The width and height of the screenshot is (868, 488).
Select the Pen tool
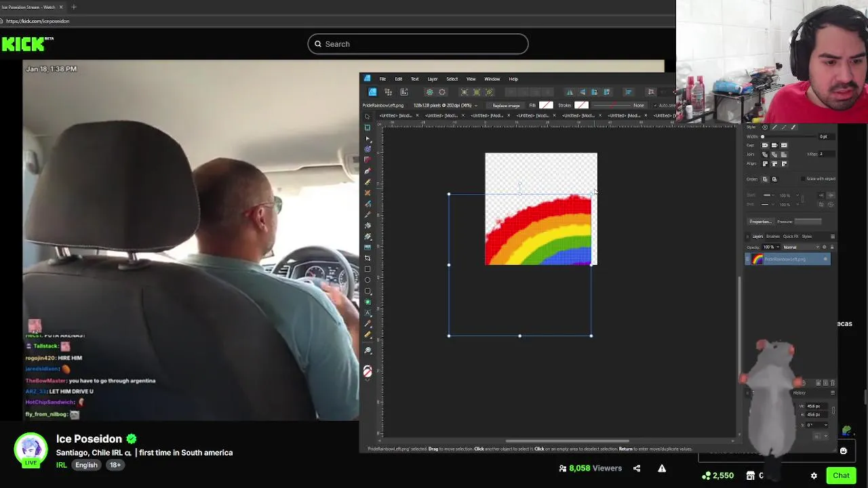coord(368,171)
